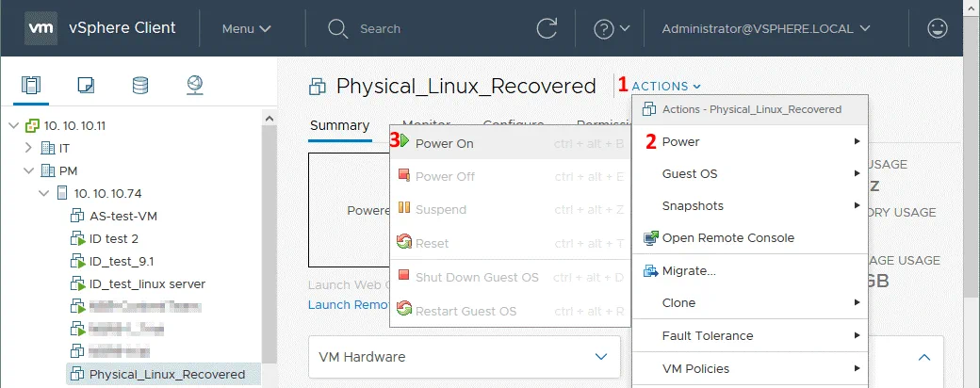
Task: Open the help question mark menu
Action: pos(611,28)
